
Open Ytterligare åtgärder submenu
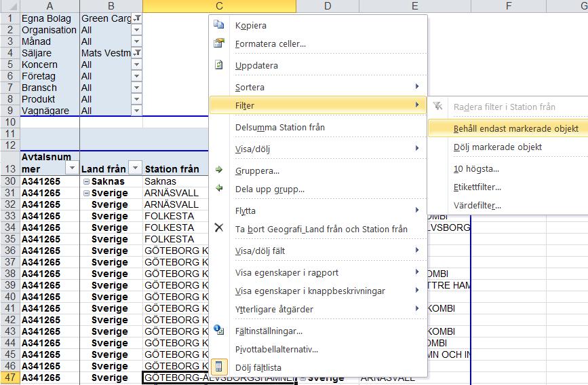[x=318, y=310]
